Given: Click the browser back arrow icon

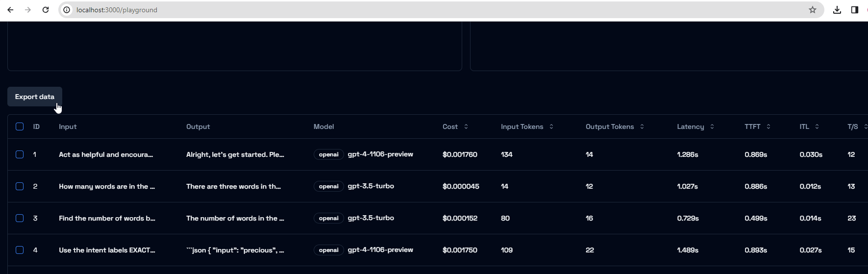Looking at the screenshot, I should [x=10, y=10].
